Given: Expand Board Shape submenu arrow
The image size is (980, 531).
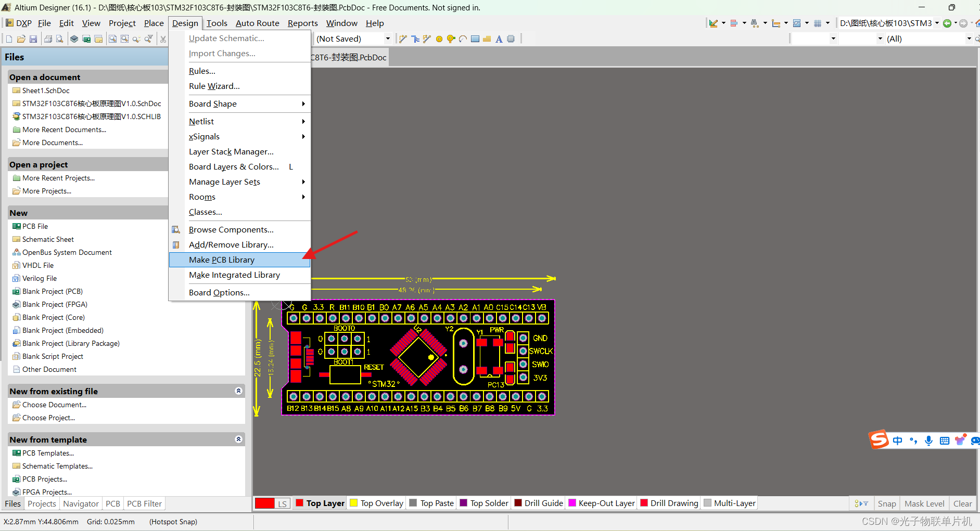Looking at the screenshot, I should pyautogui.click(x=303, y=104).
